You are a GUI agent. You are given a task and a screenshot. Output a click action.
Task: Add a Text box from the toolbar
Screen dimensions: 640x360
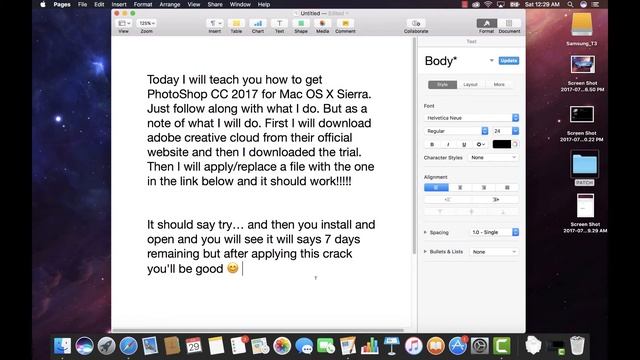pyautogui.click(x=279, y=24)
